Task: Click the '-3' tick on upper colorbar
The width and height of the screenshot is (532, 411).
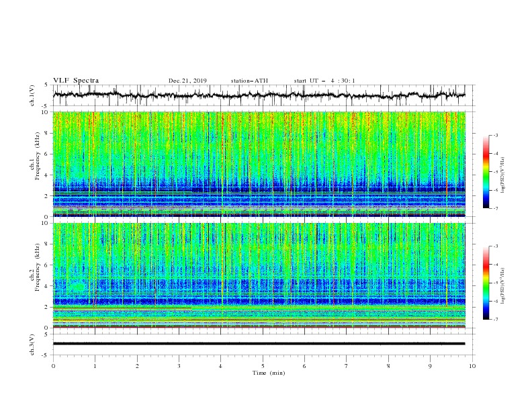Action: coord(495,135)
